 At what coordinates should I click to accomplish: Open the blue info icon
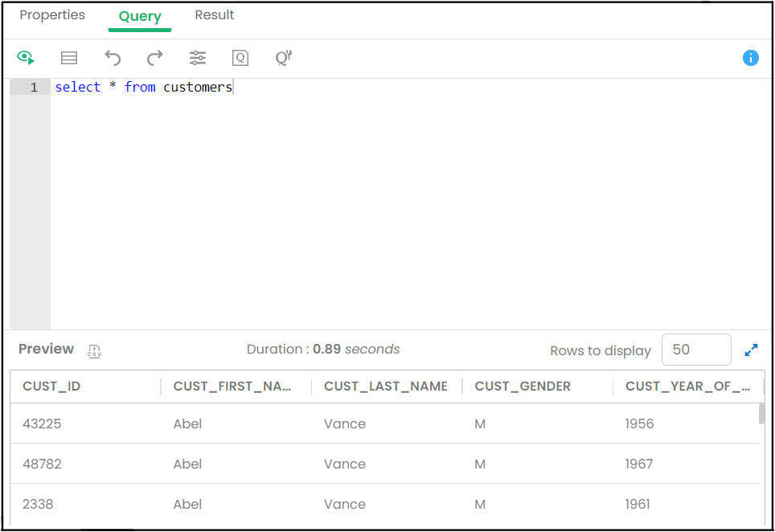pos(750,58)
